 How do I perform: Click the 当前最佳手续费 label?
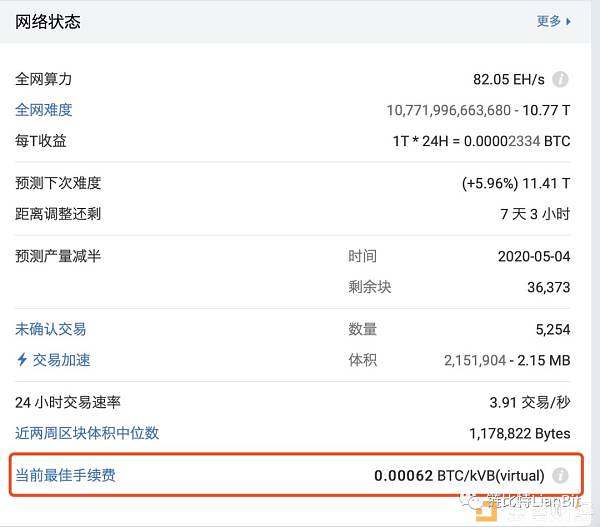point(65,476)
